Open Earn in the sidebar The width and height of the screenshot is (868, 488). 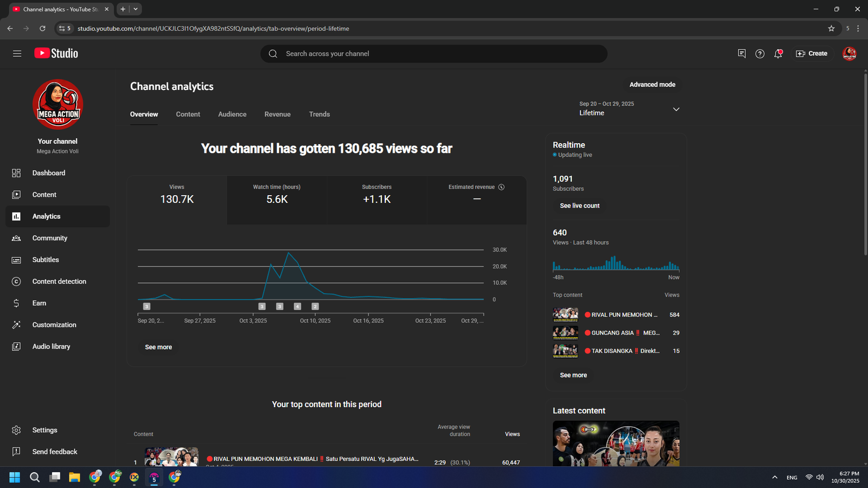(39, 303)
